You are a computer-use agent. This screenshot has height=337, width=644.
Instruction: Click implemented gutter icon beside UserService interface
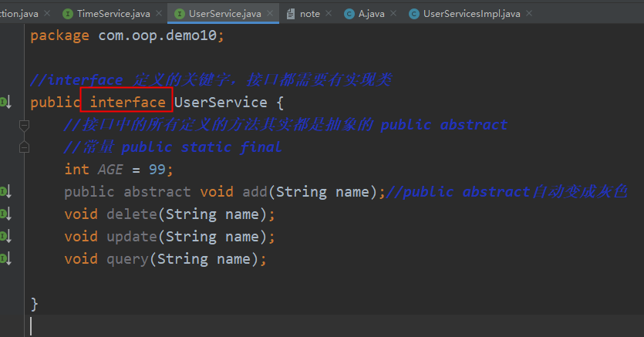pyautogui.click(x=5, y=103)
